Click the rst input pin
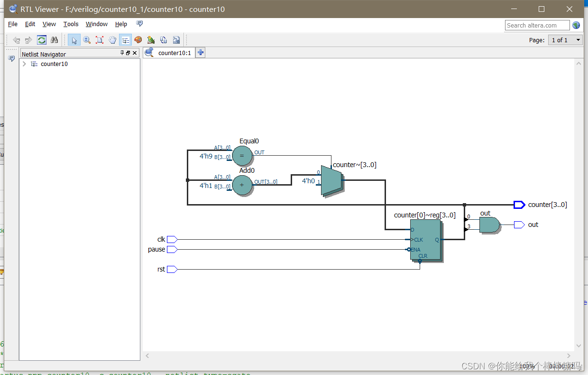588x375 pixels. tap(172, 269)
